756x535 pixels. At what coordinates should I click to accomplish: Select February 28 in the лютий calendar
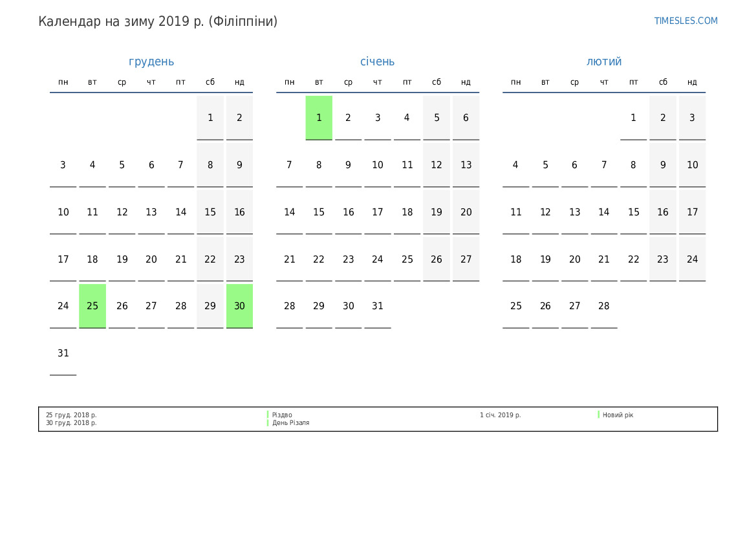pos(604,306)
